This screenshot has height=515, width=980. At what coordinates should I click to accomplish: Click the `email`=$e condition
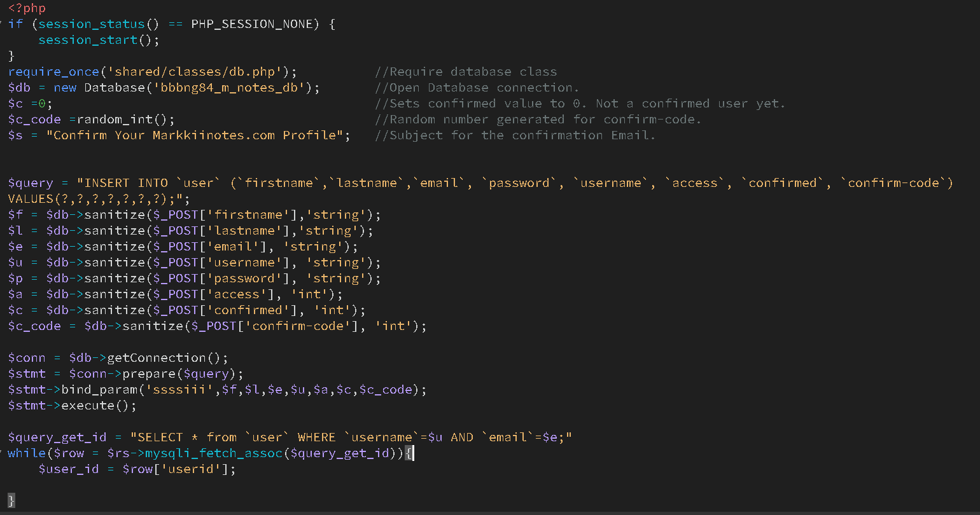point(520,437)
